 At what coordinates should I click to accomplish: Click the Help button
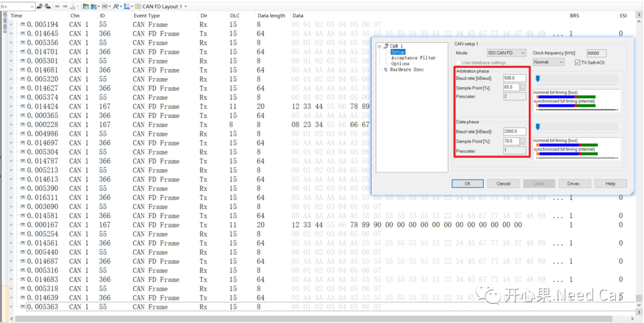coord(611,184)
